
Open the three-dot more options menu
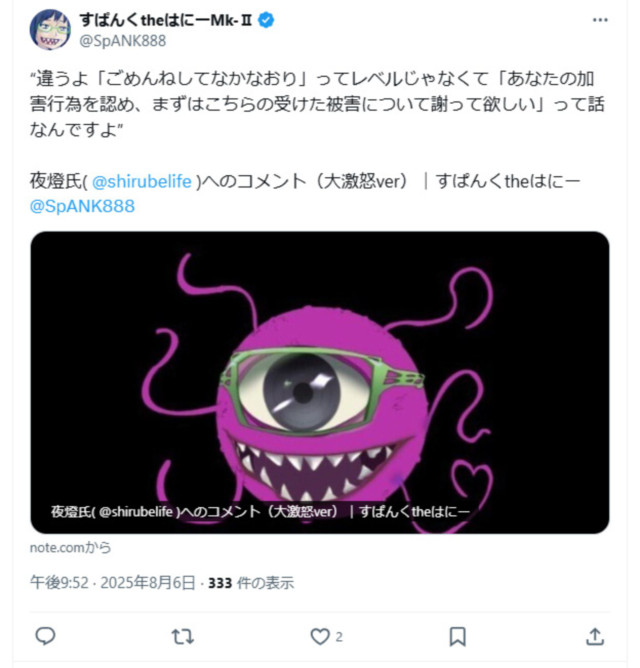pos(600,20)
